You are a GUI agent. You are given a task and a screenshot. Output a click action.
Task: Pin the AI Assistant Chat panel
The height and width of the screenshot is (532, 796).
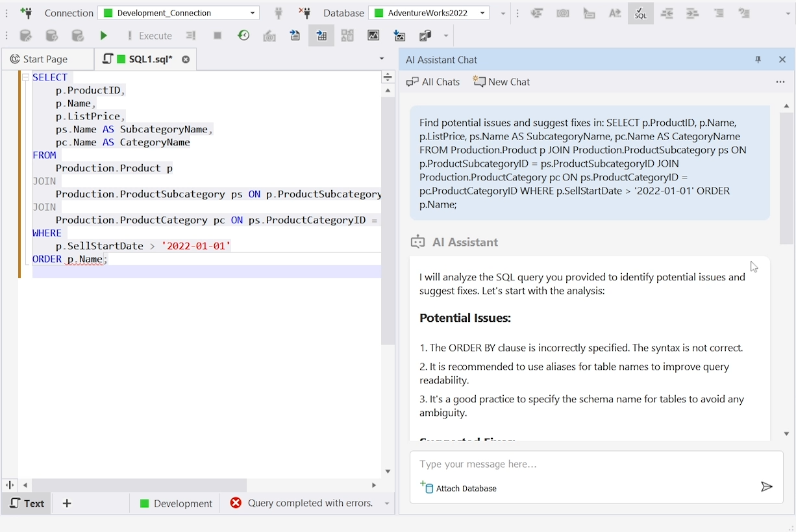coord(758,60)
